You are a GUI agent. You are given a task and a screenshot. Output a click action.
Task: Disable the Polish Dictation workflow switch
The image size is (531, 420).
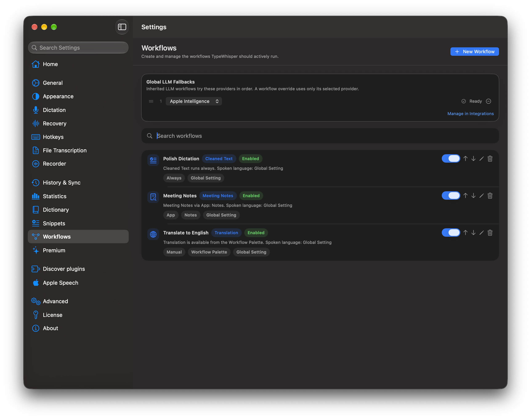tap(451, 159)
